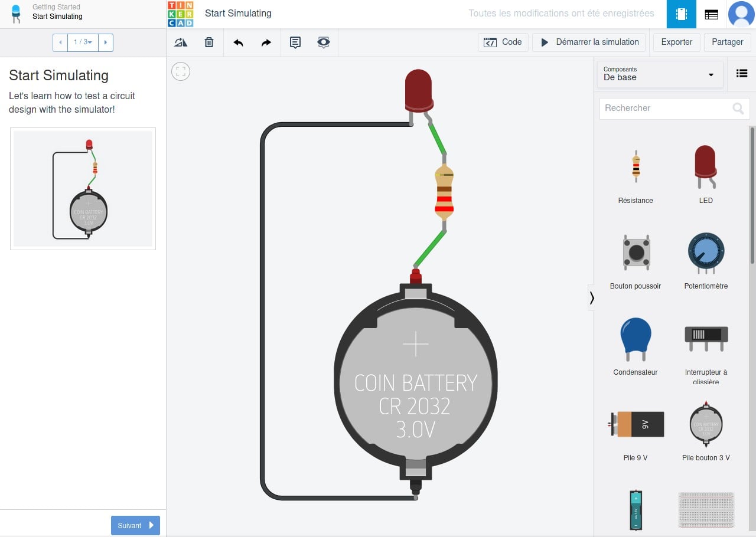This screenshot has width=756, height=537.
Task: Open the circuit view icon
Action: point(682,14)
